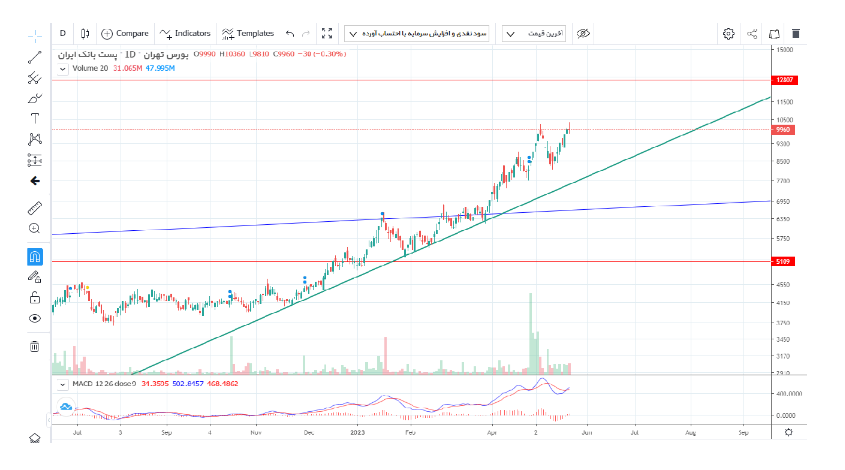The image size is (845, 470).
Task: Select the brush drawing tool
Action: (x=35, y=97)
